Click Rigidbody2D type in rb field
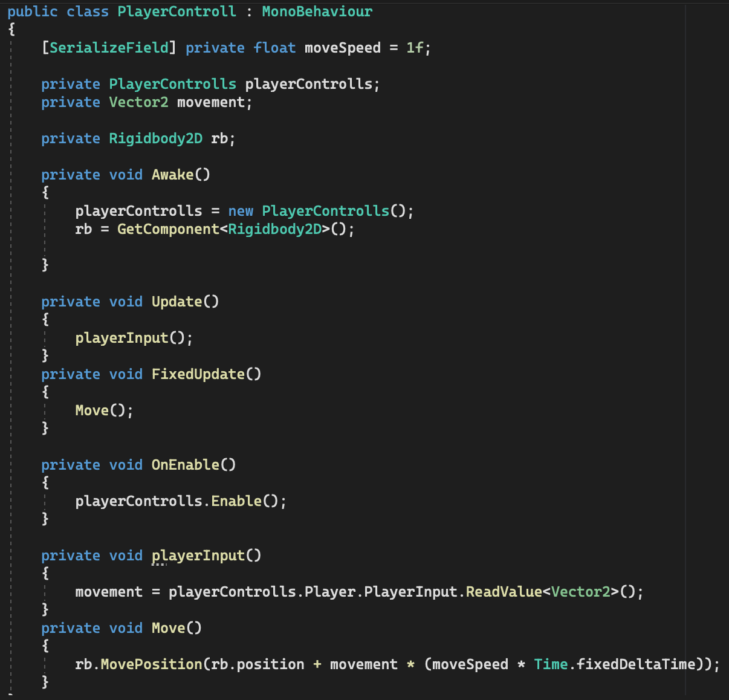The width and height of the screenshot is (729, 700). pos(156,138)
